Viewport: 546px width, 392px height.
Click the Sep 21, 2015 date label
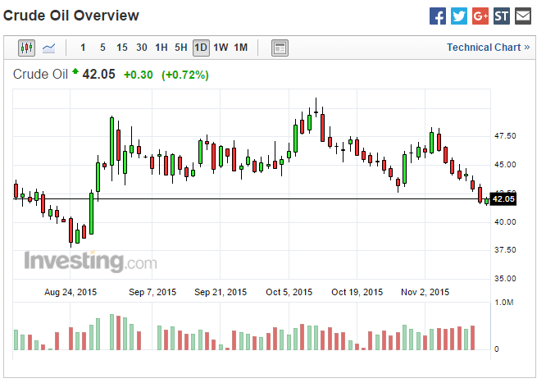[221, 292]
